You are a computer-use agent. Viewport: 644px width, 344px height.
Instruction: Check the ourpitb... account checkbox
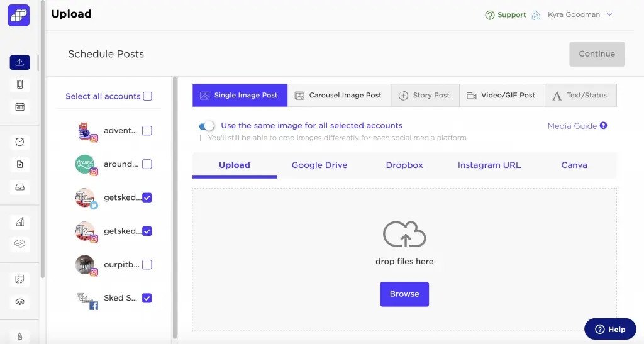[147, 265]
